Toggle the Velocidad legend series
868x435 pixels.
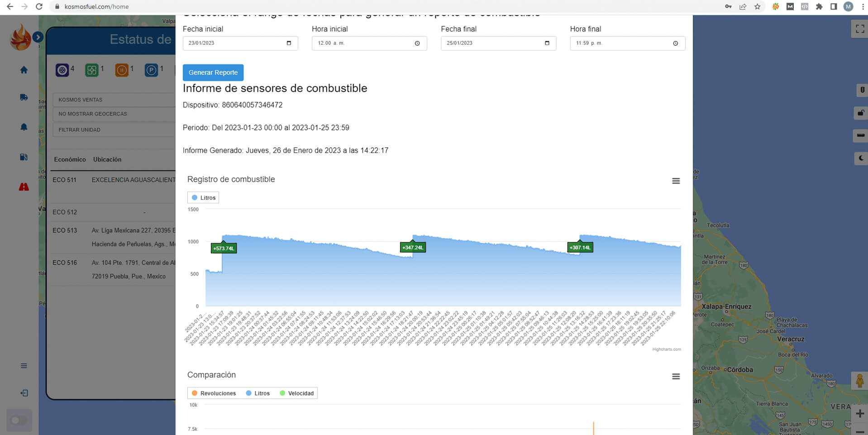click(x=297, y=393)
